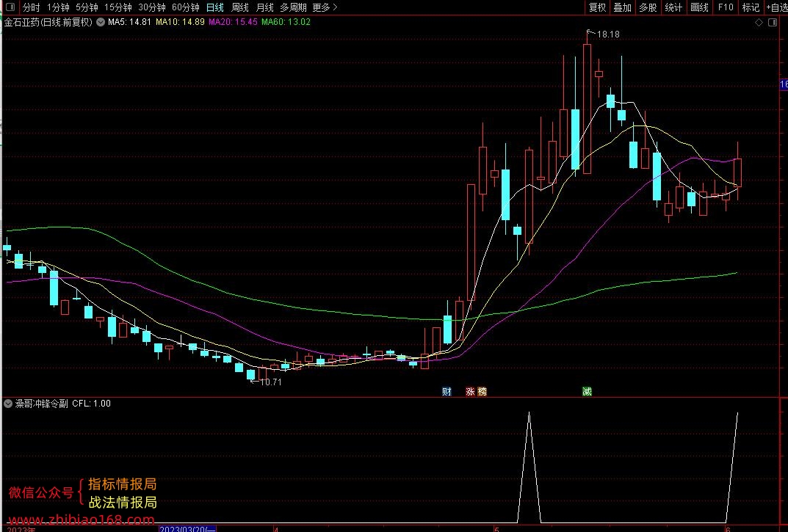The image size is (788, 532).
Task: Click the MA5: 14.81 label
Action: coord(129,22)
